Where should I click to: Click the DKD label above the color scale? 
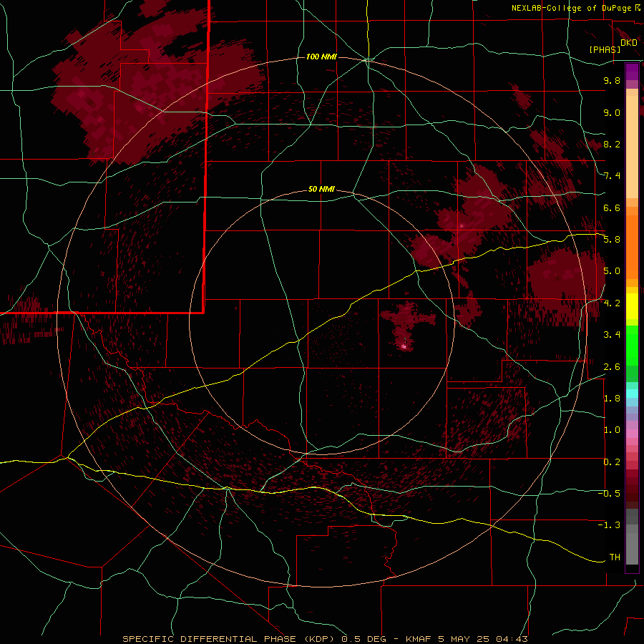click(x=628, y=43)
